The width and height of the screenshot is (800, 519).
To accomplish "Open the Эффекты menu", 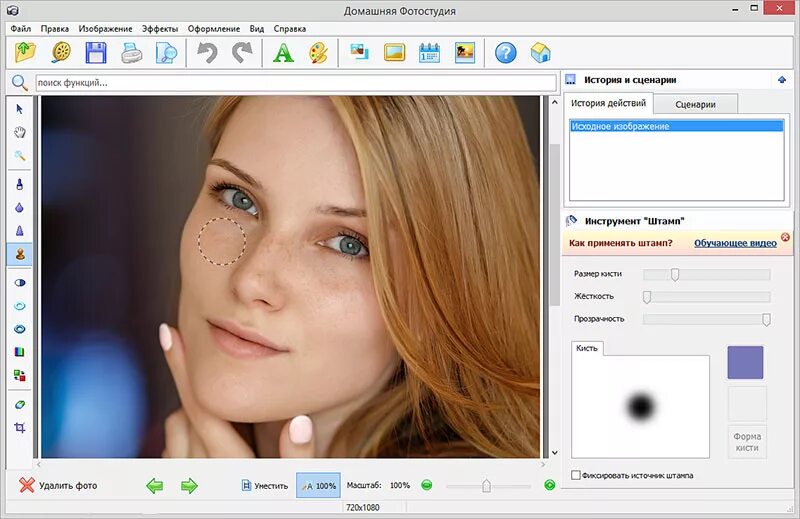I will [x=160, y=29].
